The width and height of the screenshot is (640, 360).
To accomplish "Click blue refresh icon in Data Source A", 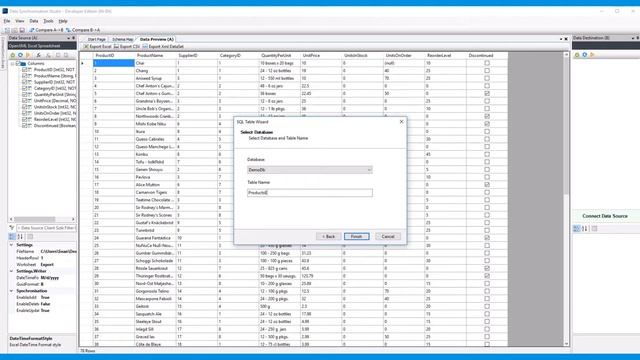I will tap(20, 55).
